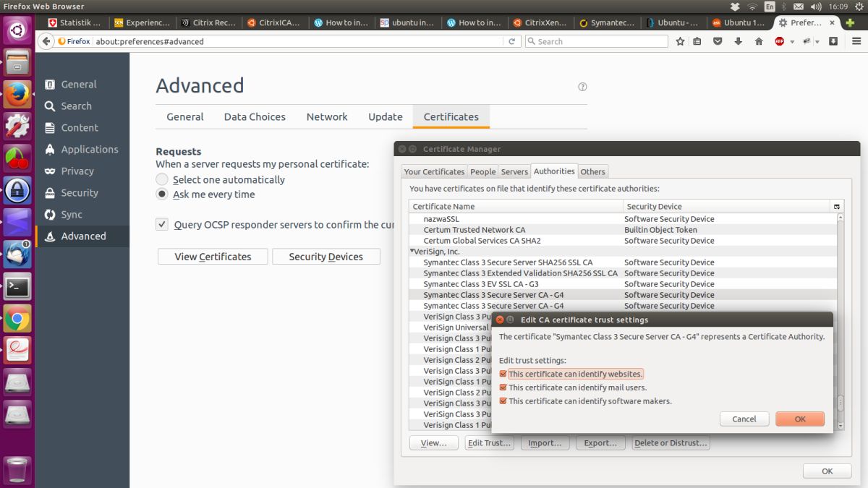Click Security Devices button
868x488 pixels.
click(325, 257)
